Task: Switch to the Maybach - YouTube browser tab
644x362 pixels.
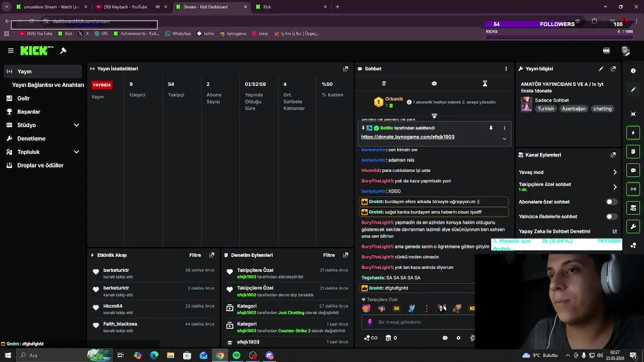Action: click(x=131, y=7)
